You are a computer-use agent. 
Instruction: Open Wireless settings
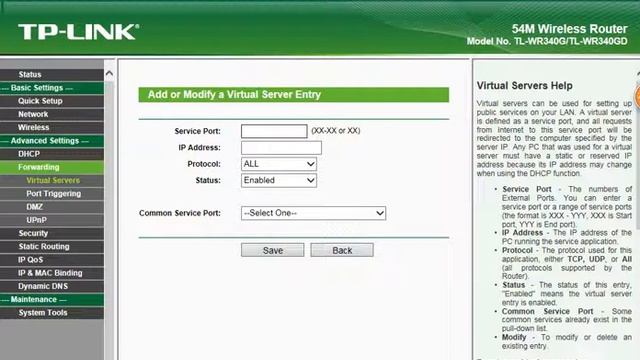click(x=52, y=127)
